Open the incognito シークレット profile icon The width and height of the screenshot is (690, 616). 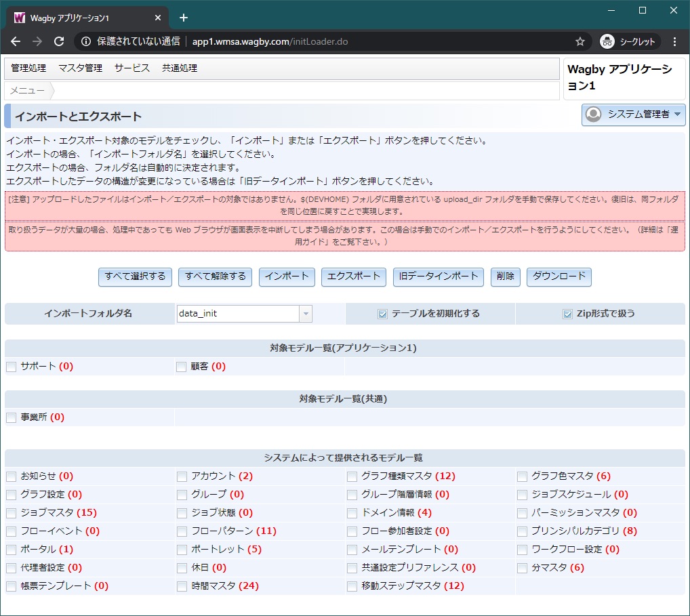coord(607,41)
